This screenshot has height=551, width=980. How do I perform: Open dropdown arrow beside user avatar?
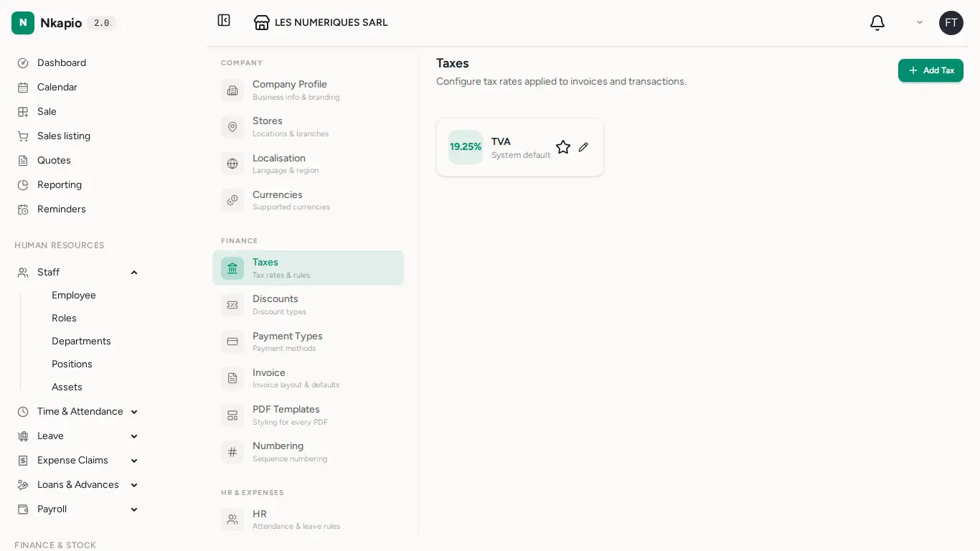pos(920,23)
